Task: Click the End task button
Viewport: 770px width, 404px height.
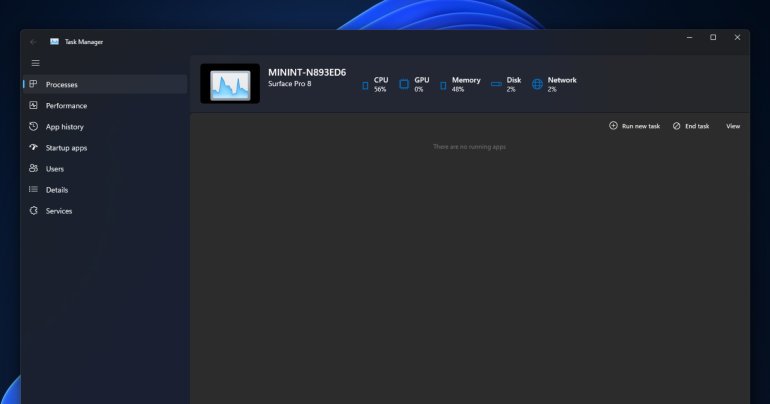Action: (691, 126)
